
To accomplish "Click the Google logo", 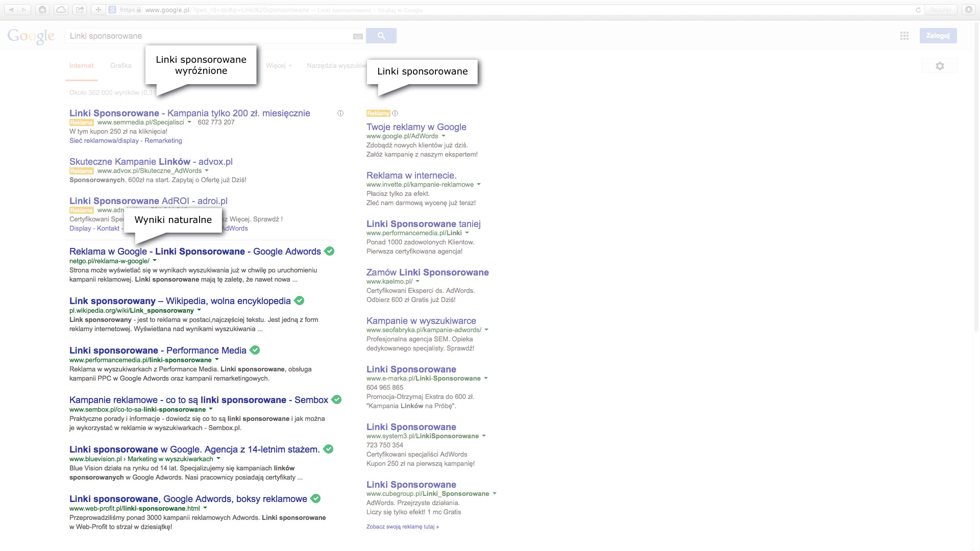I will click(31, 36).
